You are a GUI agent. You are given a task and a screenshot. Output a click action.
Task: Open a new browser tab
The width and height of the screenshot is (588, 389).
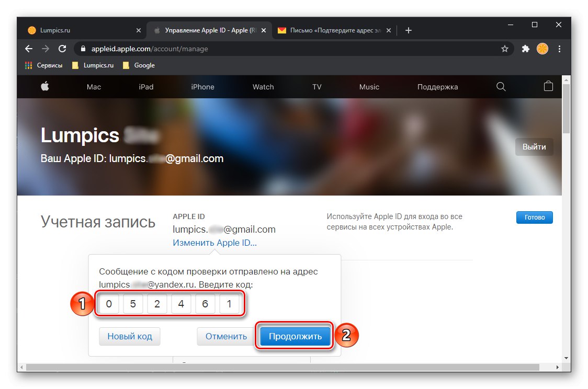[x=409, y=30]
